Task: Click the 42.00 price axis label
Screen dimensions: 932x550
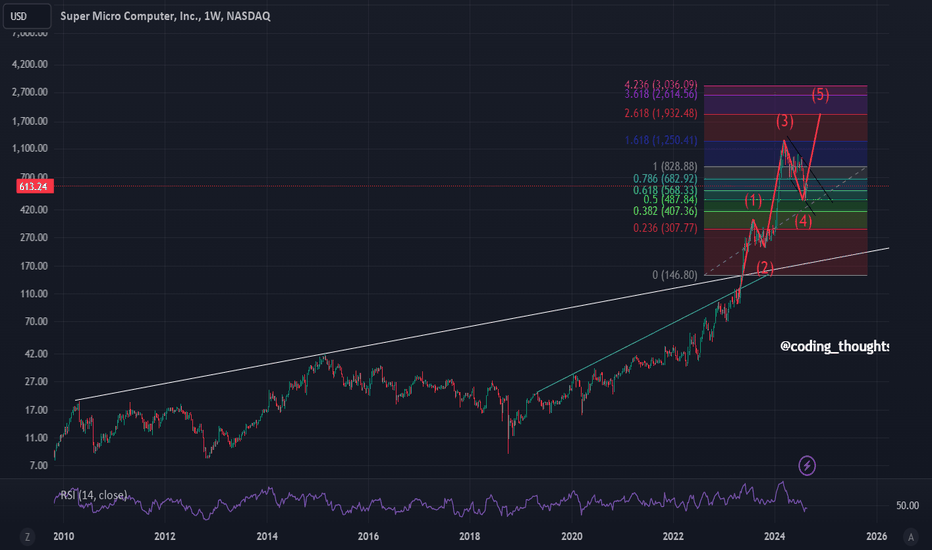Action: click(x=34, y=354)
